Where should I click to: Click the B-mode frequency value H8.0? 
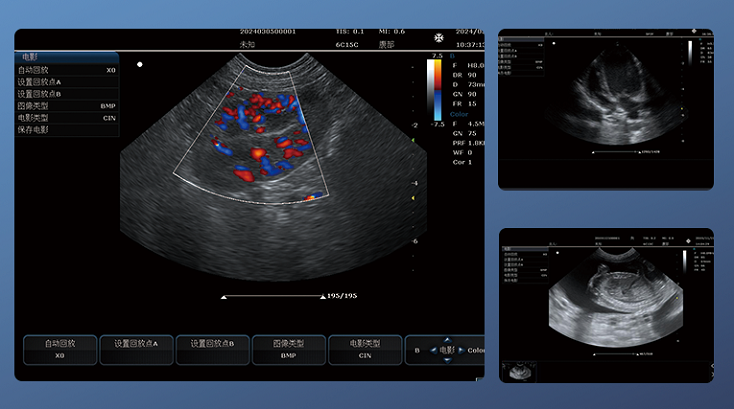[x=476, y=66]
